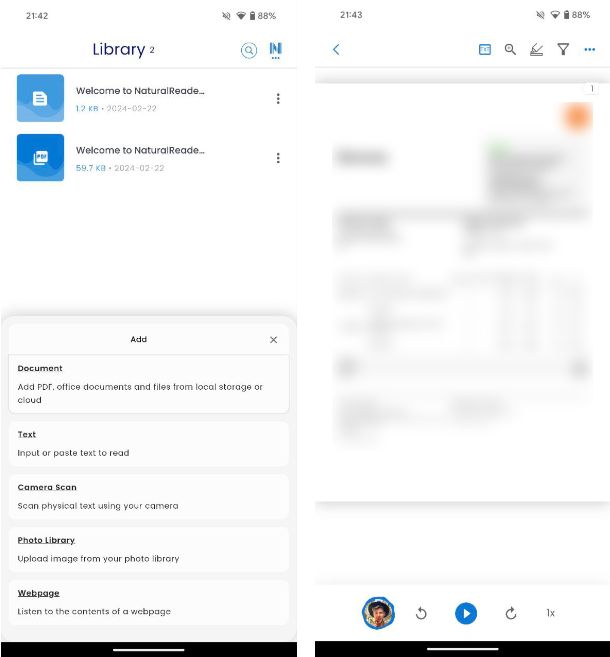This screenshot has width=610, height=657.
Task: Click the Wi-Fi status icon in left screen
Action: point(241,16)
